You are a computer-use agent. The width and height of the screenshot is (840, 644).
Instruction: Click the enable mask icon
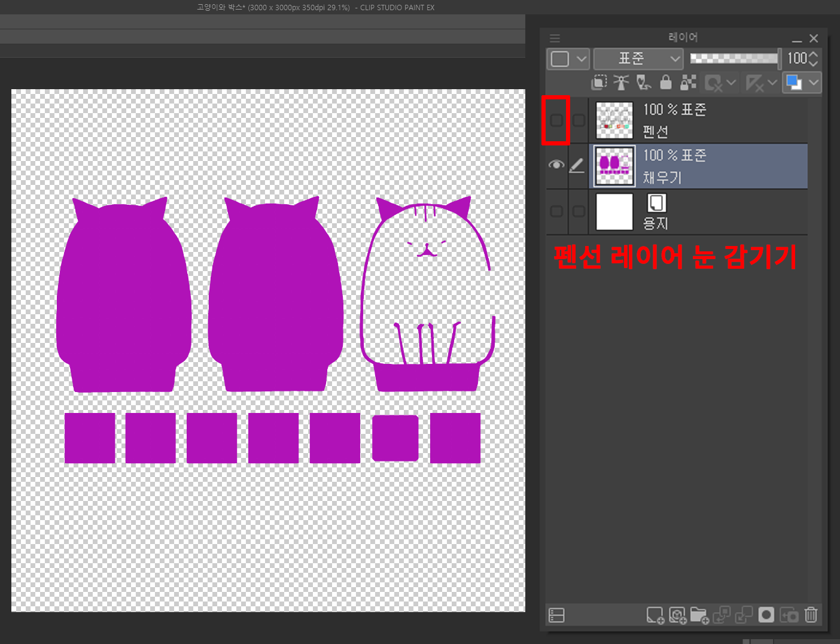click(713, 83)
